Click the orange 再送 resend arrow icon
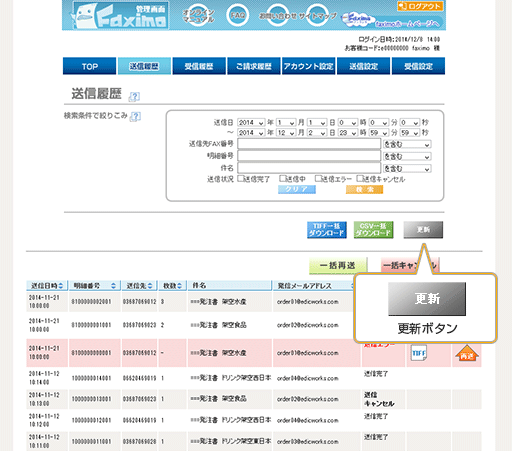 (x=467, y=353)
